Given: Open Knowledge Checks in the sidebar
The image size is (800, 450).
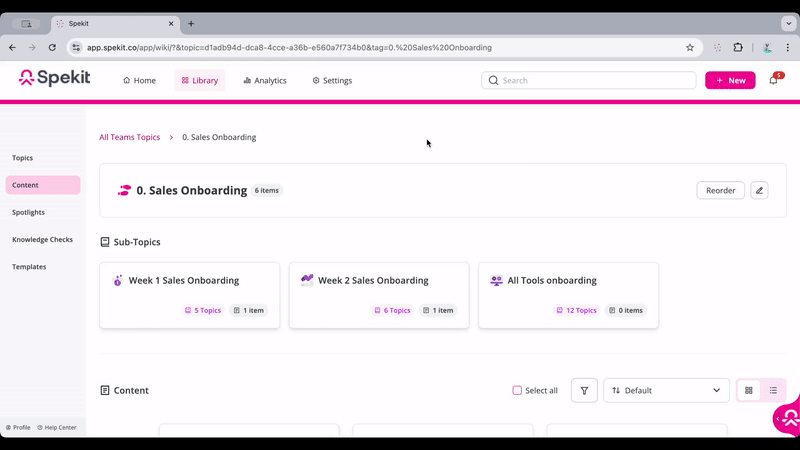Looking at the screenshot, I should click(x=43, y=239).
